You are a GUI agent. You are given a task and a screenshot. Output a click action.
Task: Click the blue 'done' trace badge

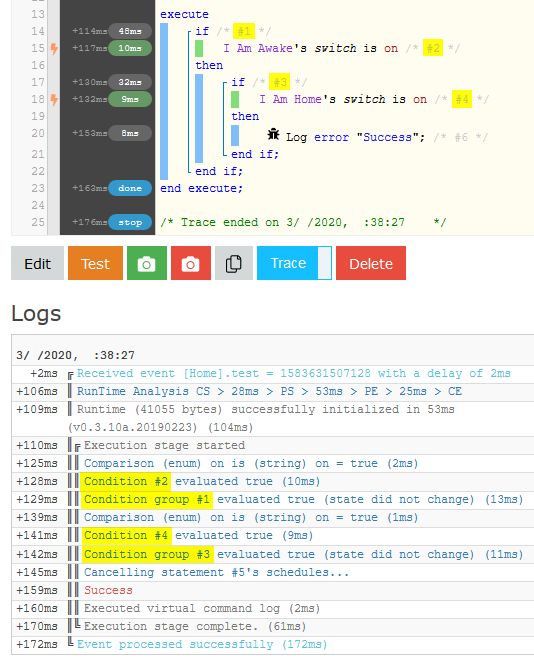tap(130, 188)
